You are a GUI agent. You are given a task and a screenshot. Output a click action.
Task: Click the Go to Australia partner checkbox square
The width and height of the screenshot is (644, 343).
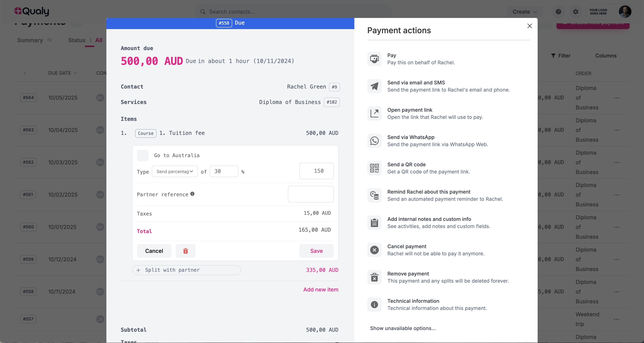tap(142, 155)
